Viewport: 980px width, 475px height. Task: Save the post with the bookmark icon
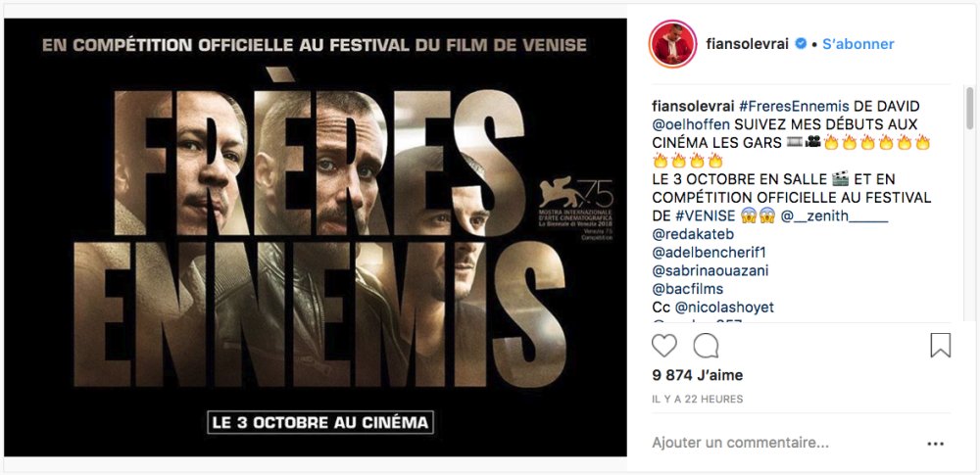940,346
